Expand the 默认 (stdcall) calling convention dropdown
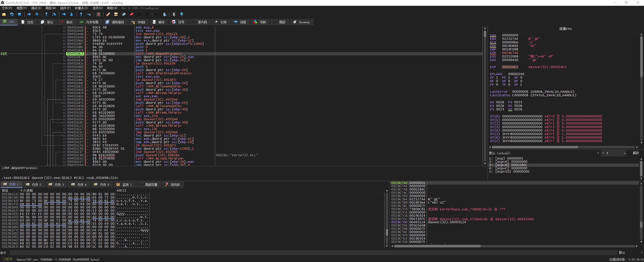The image size is (644, 262). coord(598,153)
